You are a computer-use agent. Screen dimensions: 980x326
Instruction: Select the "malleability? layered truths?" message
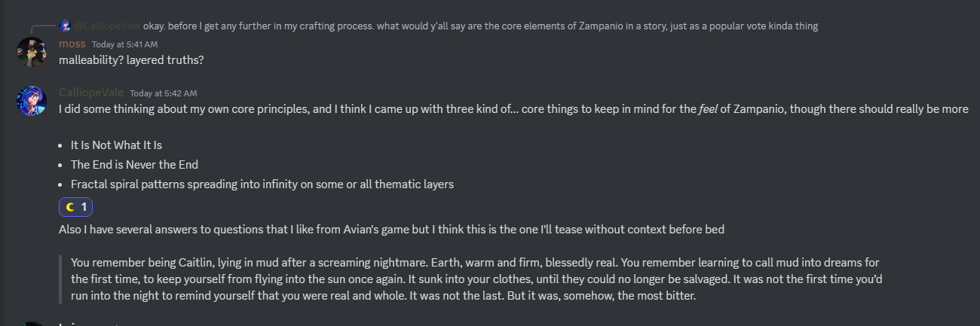[x=131, y=59]
